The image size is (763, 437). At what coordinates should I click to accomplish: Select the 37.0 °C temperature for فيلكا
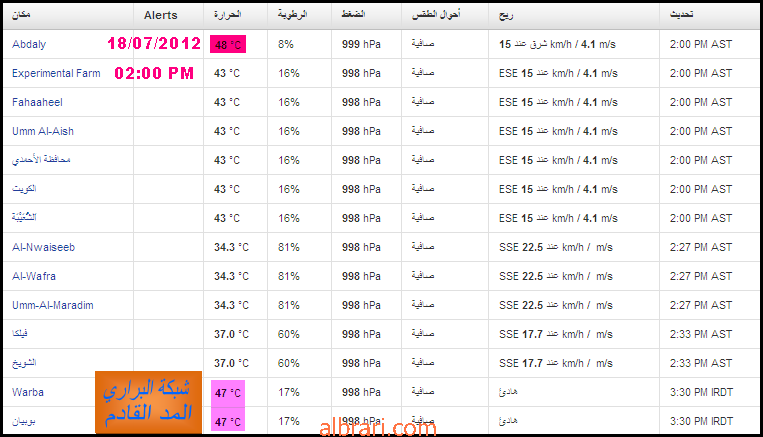[231, 334]
